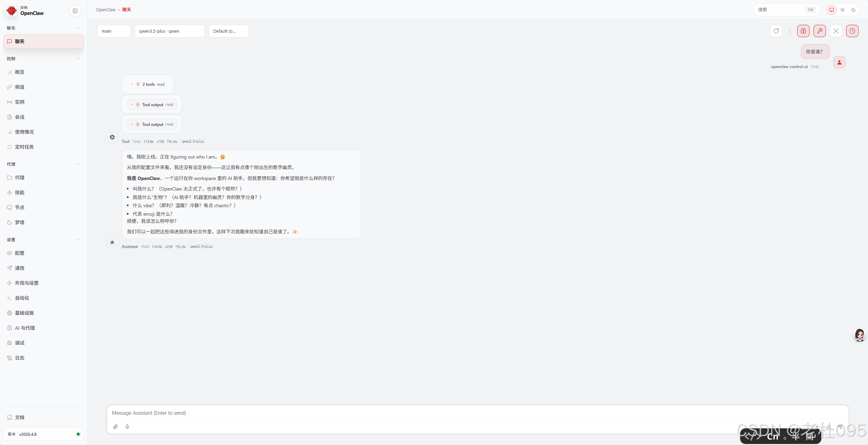Toggle the brain thinking display button
This screenshot has width=868, height=445.
tap(803, 31)
